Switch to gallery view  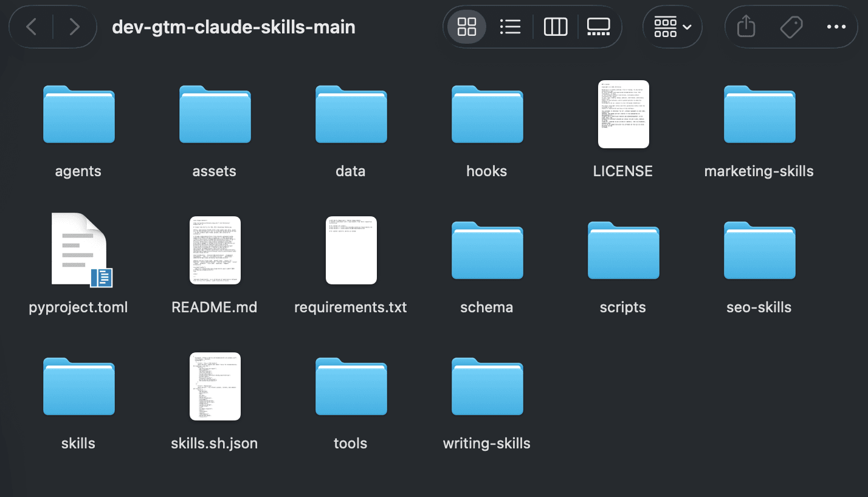coord(599,27)
